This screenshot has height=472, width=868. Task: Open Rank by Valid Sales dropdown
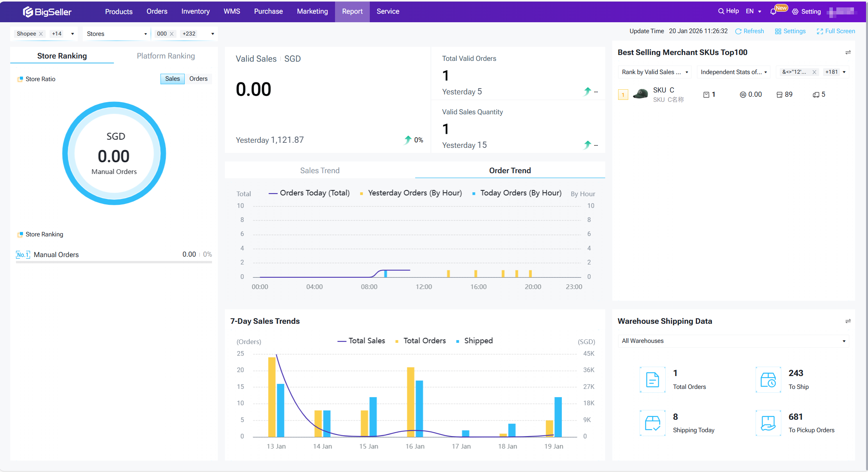tap(654, 72)
